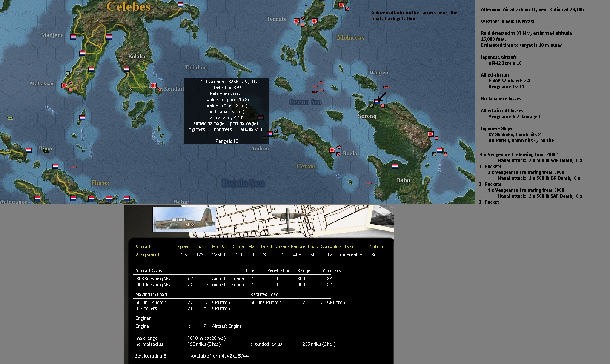Select the Dutch flag just above Ambon label

point(270,134)
